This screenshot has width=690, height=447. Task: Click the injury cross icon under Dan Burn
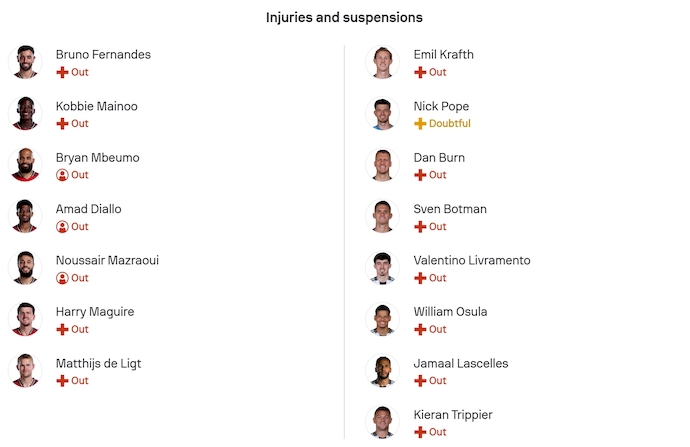click(420, 175)
